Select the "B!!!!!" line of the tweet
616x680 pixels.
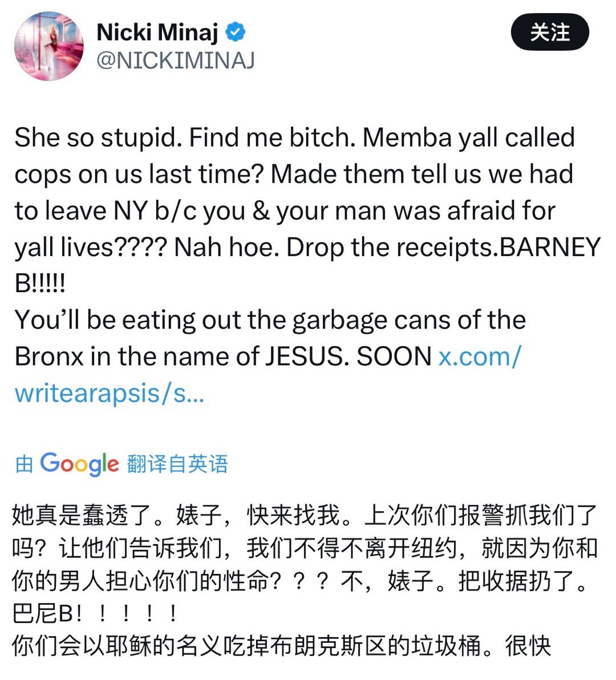coord(40,284)
